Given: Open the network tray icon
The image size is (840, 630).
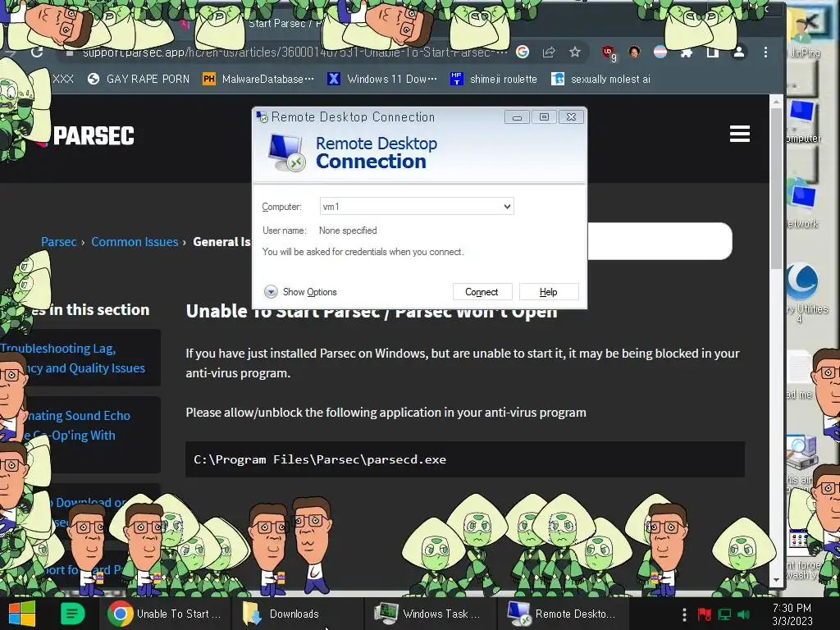Looking at the screenshot, I should (x=724, y=614).
